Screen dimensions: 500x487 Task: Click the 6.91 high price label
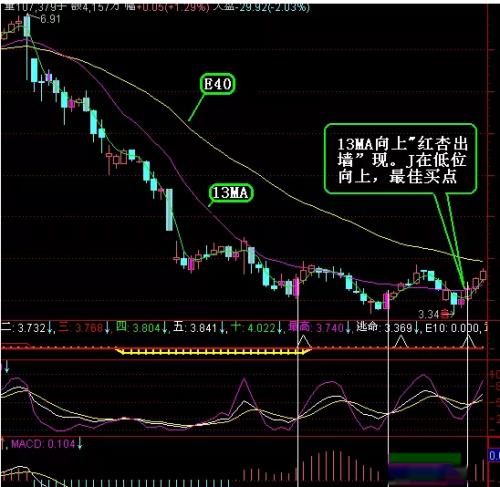(50, 19)
